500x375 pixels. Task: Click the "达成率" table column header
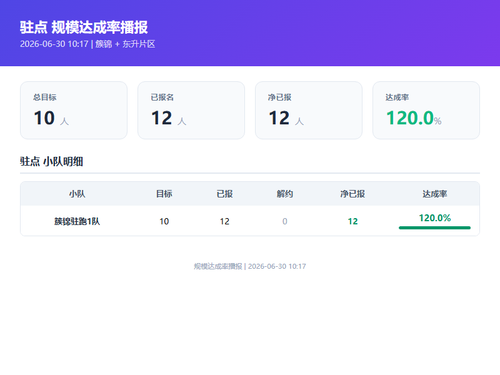pyautogui.click(x=435, y=194)
